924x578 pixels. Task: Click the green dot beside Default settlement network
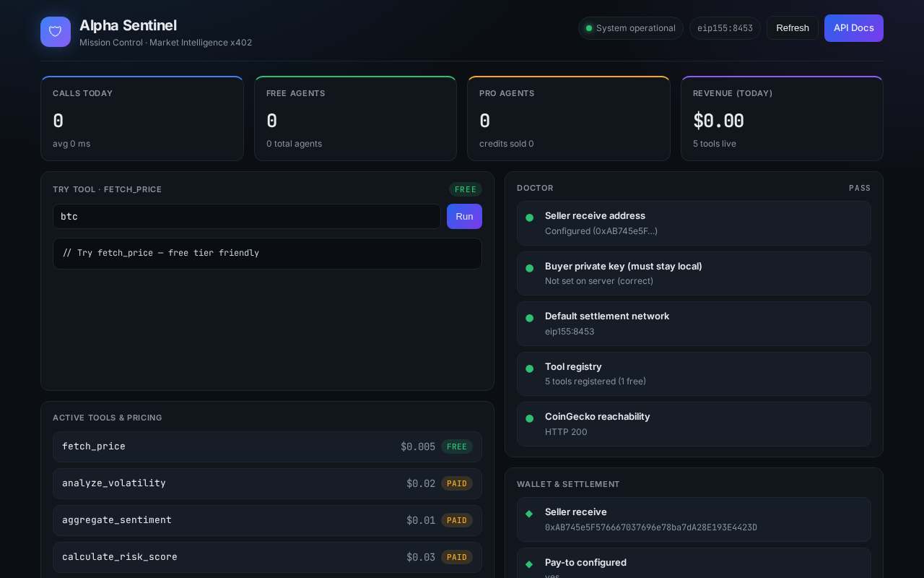(x=529, y=318)
